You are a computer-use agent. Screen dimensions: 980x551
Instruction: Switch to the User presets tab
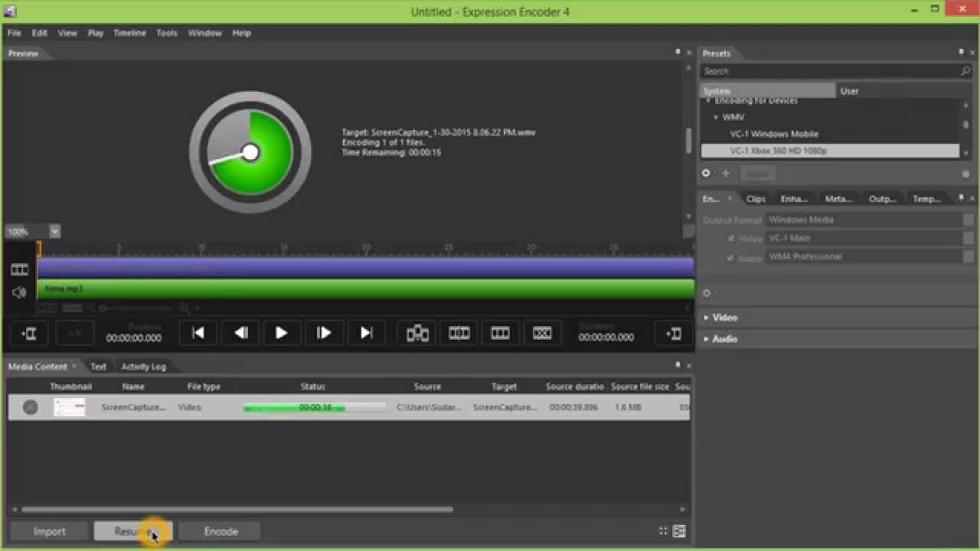850,91
